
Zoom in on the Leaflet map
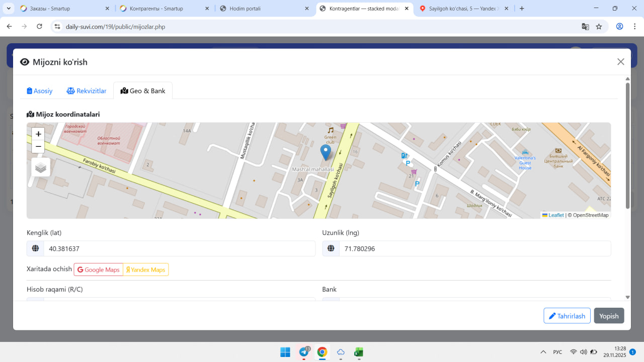click(38, 134)
